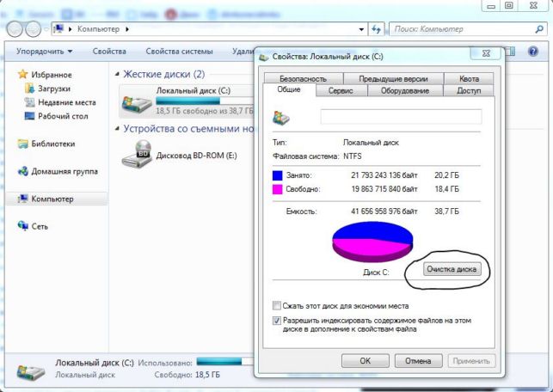Click the Использовано usage bar in details pane
Image resolution: width=553 pixels, height=392 pixels.
[224, 361]
